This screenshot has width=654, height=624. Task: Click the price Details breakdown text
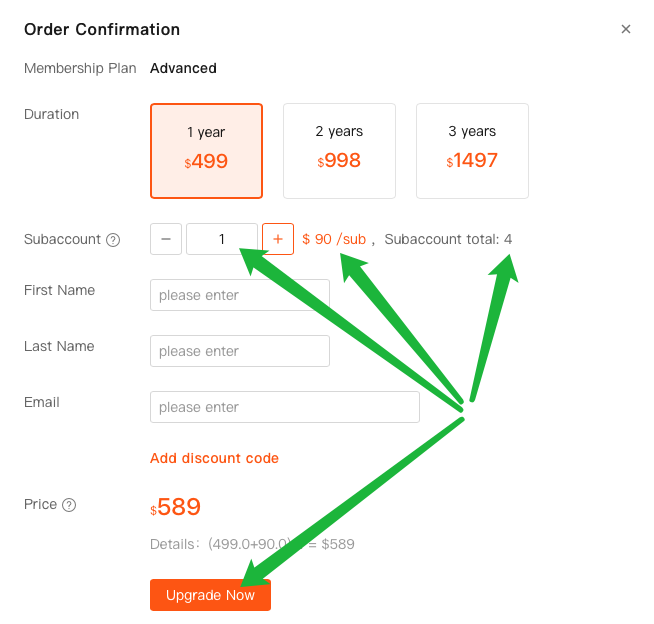[x=252, y=544]
